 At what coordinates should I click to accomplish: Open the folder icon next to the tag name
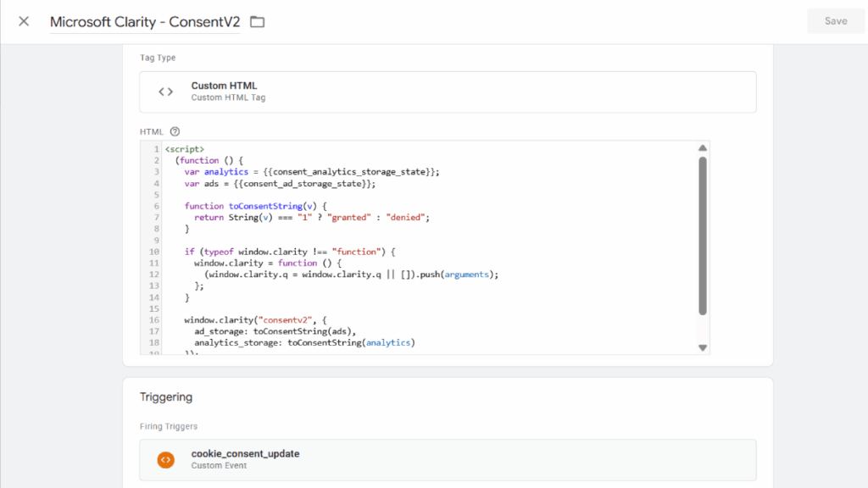click(258, 22)
